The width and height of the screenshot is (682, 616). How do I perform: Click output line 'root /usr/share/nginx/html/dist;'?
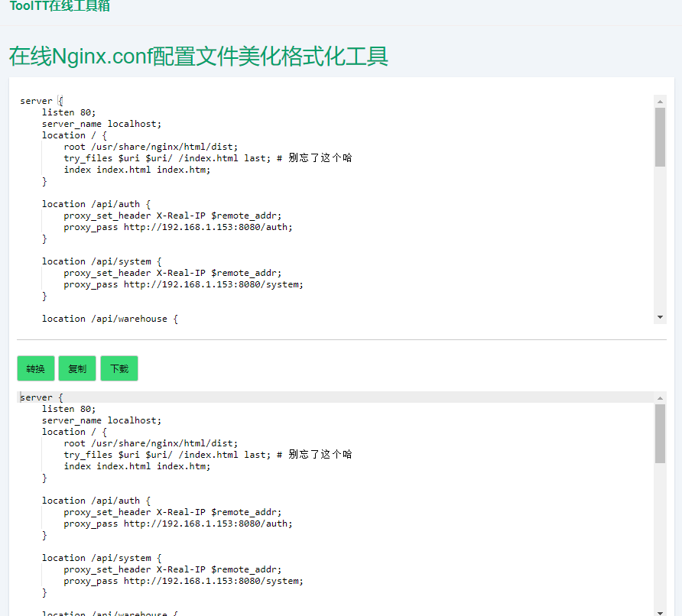(x=151, y=443)
